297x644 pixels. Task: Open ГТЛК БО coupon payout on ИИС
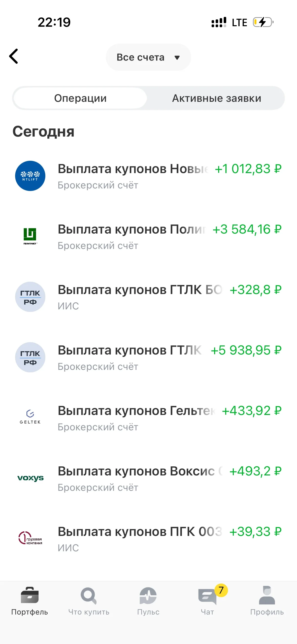click(148, 297)
